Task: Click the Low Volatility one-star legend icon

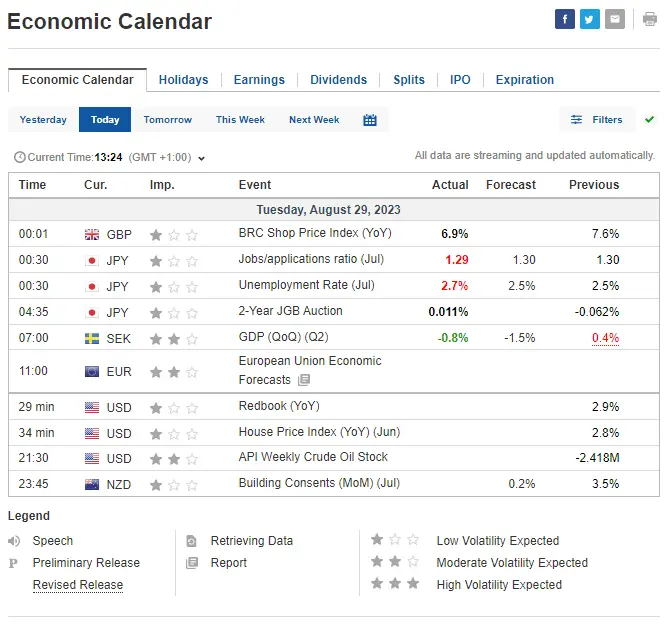Action: pos(395,539)
